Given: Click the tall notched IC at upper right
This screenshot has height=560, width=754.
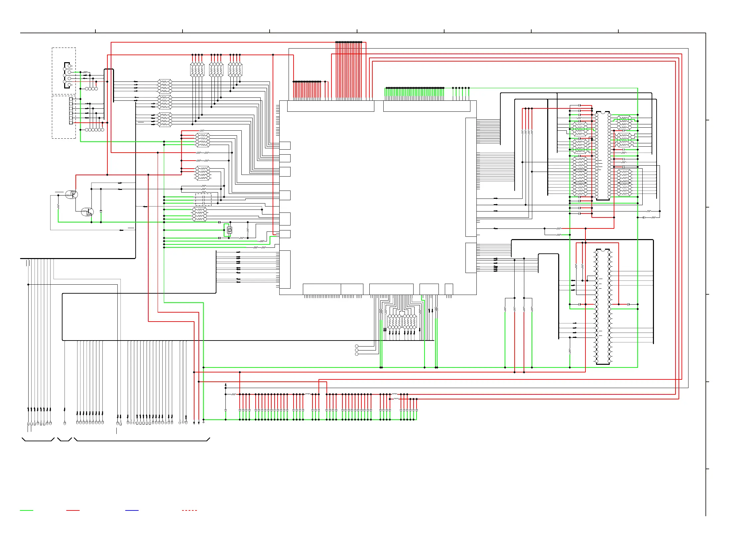Looking at the screenshot, I should (603, 156).
